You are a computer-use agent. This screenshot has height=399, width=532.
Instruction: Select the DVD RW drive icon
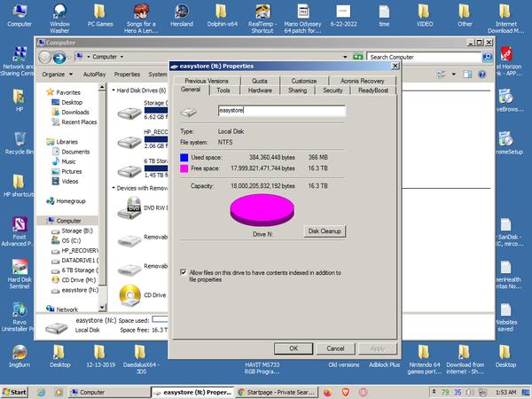click(129, 207)
